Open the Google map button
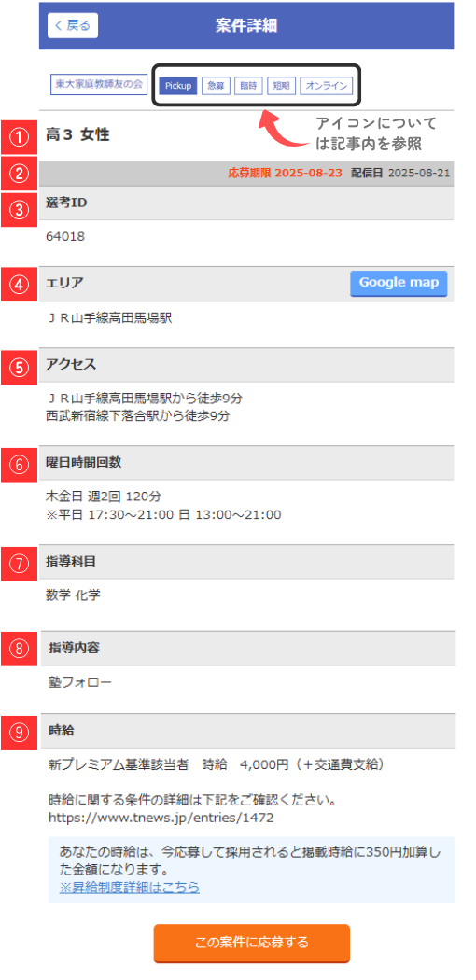This screenshot has width=476, height=980. pos(399,283)
